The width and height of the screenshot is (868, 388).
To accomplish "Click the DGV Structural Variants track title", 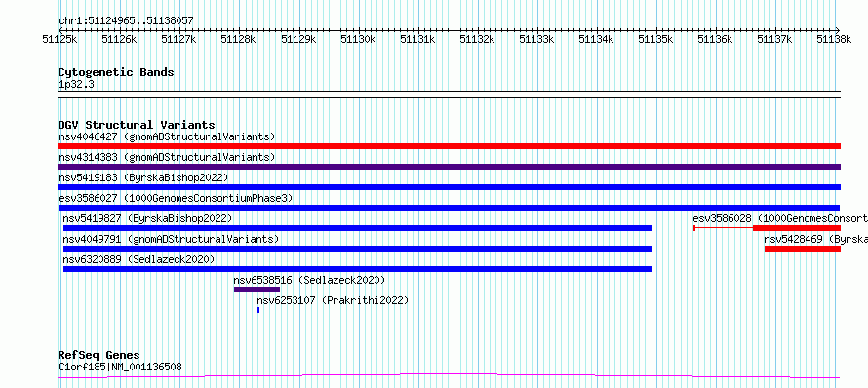I will (x=137, y=125).
